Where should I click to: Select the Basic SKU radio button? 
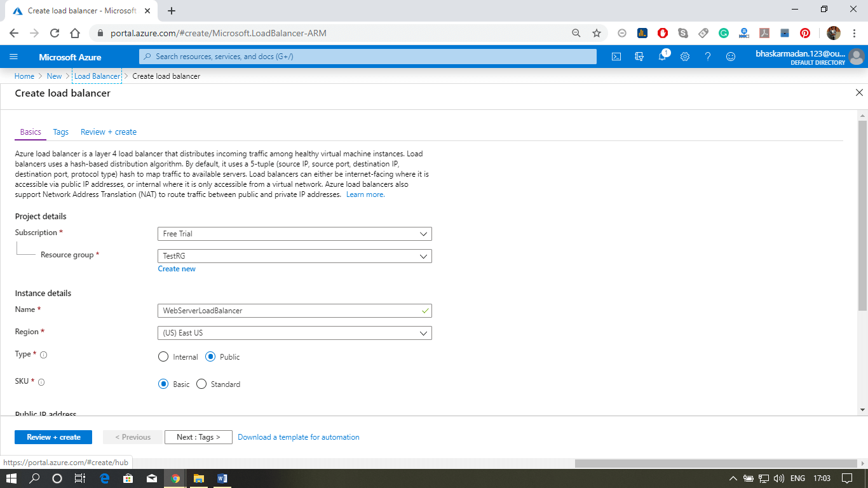[x=163, y=384]
